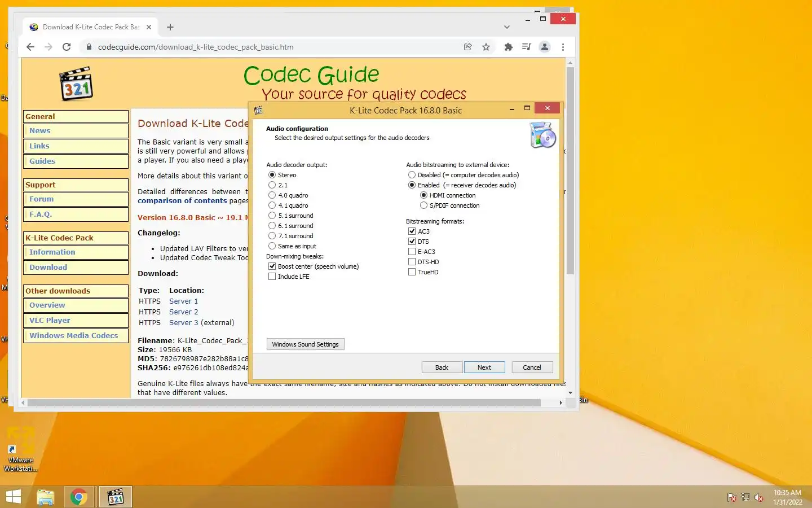Viewport: 812px width, 508px height.
Task: Click the VMware Workstation desktop shortcut
Action: pyautogui.click(x=21, y=449)
